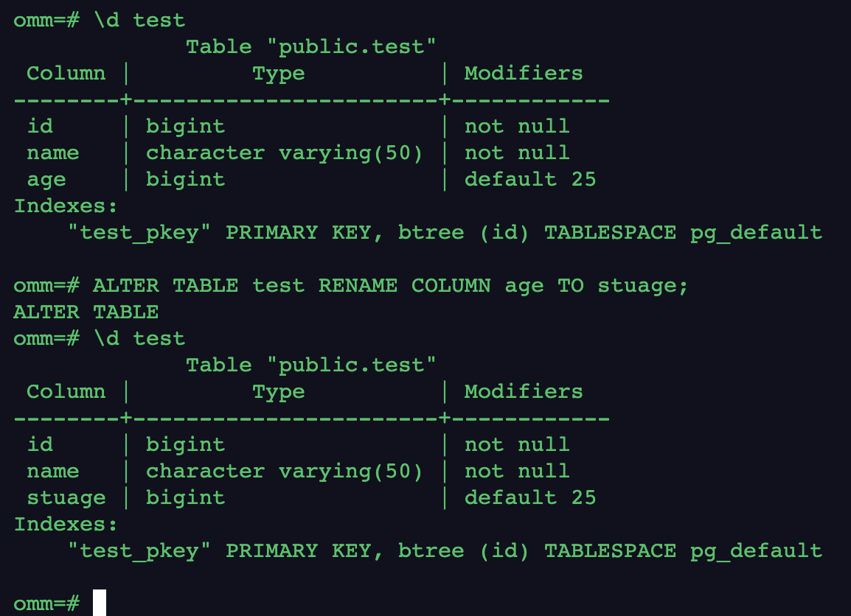Click the 'age' column name in the table row
This screenshot has width=851, height=616.
(46, 179)
